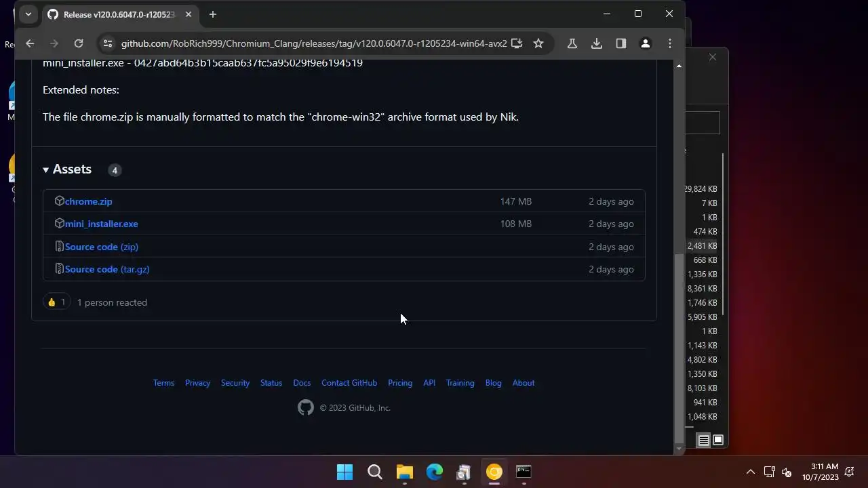Viewport: 868px width, 488px height.
Task: Download the mini_installer.exe asset
Action: 102,224
